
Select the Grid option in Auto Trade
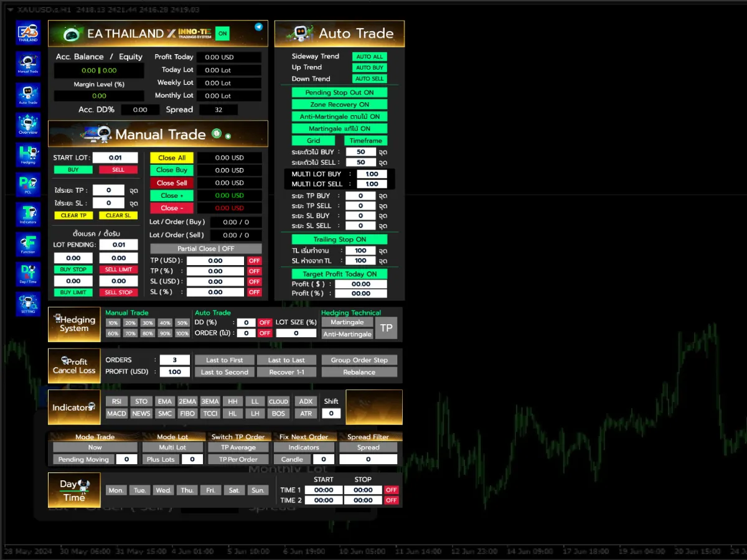point(314,141)
